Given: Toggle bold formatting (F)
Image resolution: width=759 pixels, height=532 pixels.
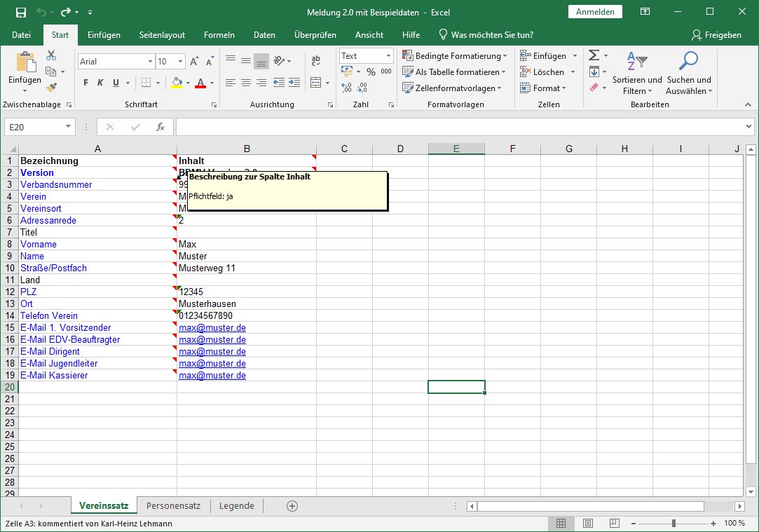Looking at the screenshot, I should click(86, 83).
